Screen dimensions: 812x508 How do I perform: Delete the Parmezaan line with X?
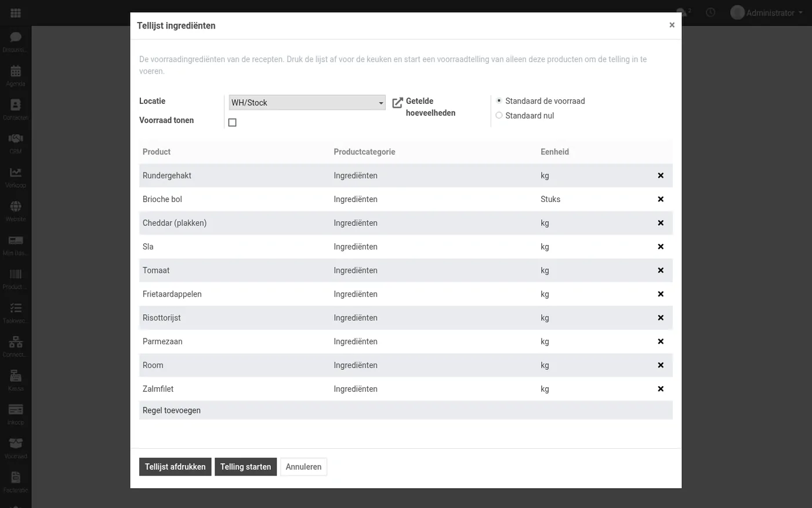660,341
